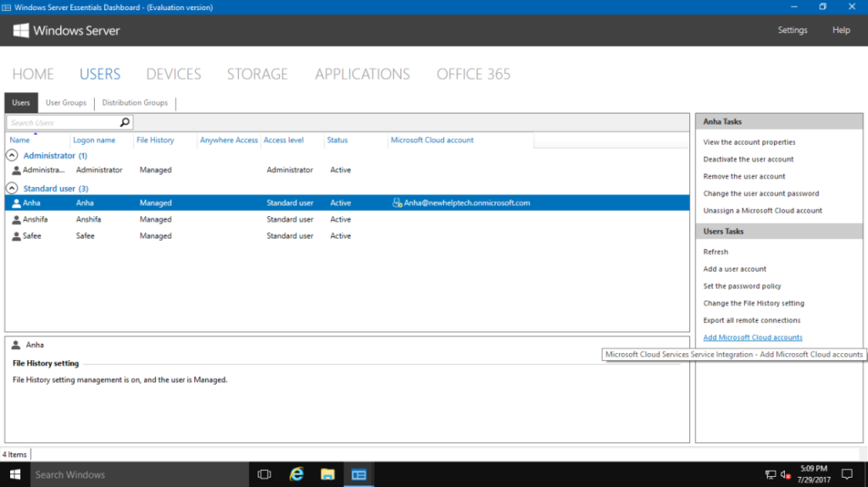Click Administrator access level cell

pyautogui.click(x=290, y=170)
